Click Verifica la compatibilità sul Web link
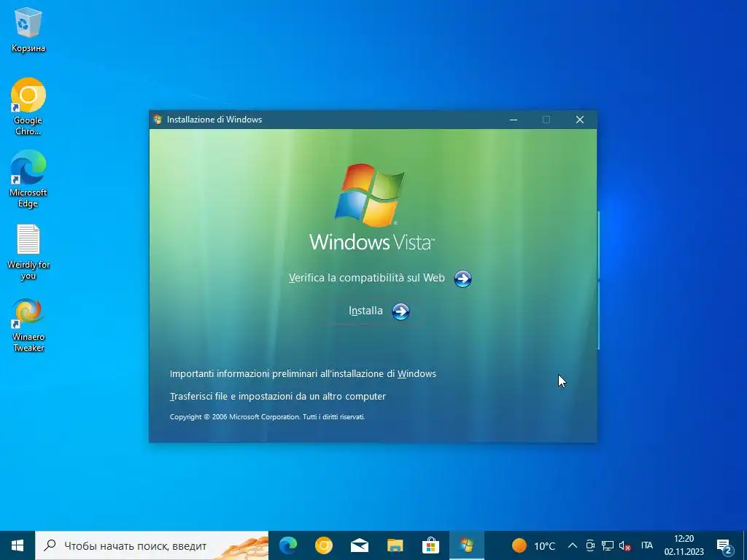The height and width of the screenshot is (560, 747). 366,278
